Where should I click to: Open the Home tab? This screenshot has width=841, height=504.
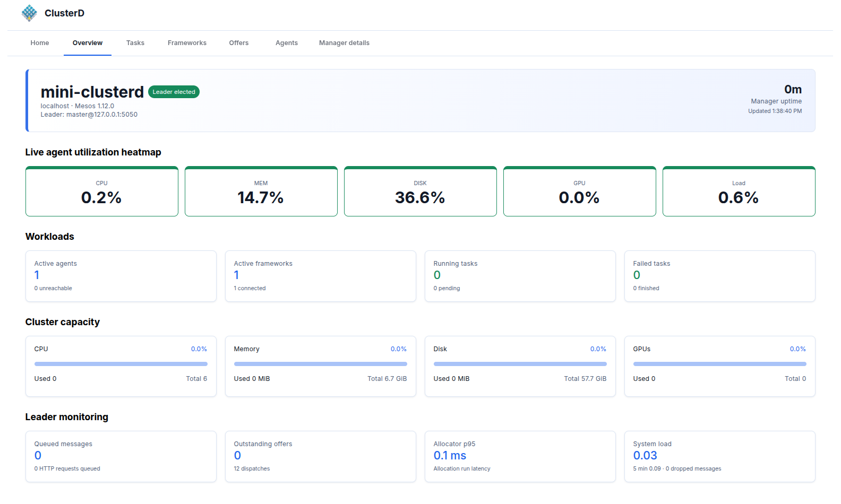click(x=40, y=43)
